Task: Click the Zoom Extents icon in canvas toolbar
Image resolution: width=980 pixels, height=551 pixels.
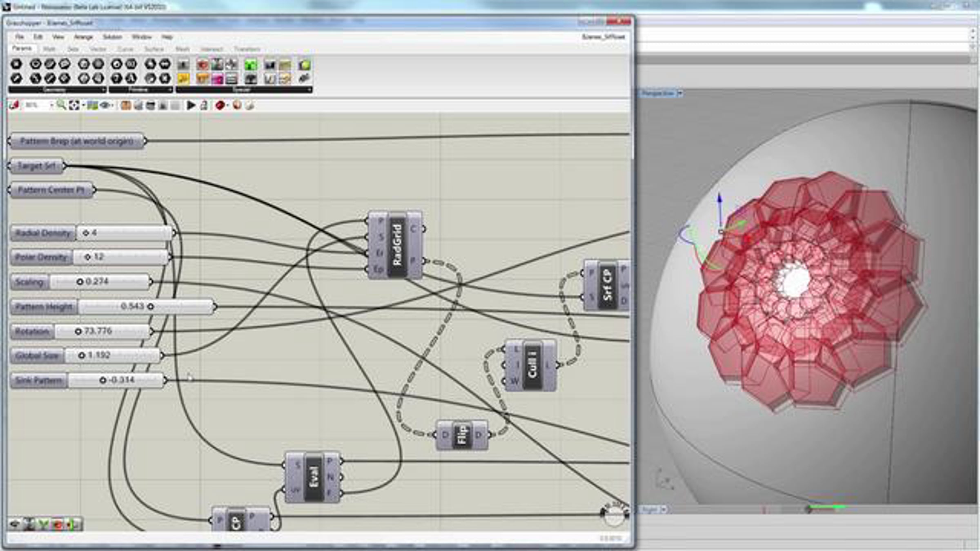Action: click(x=74, y=105)
